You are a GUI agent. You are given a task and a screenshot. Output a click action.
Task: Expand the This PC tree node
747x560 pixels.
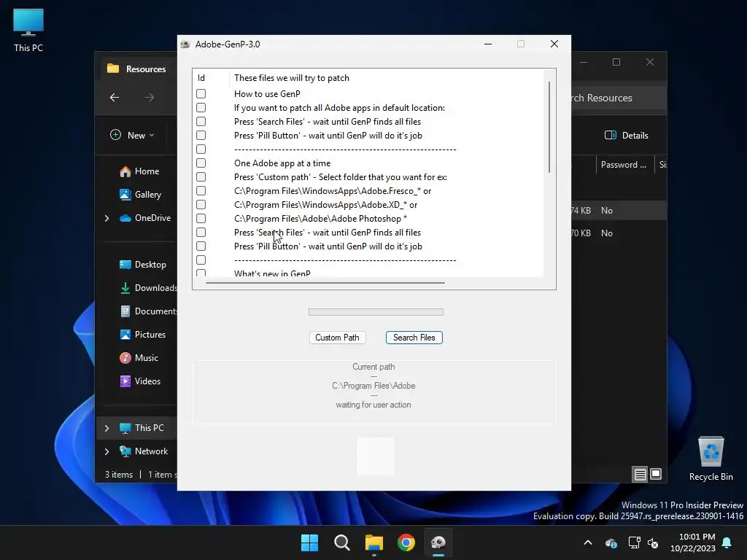click(107, 428)
